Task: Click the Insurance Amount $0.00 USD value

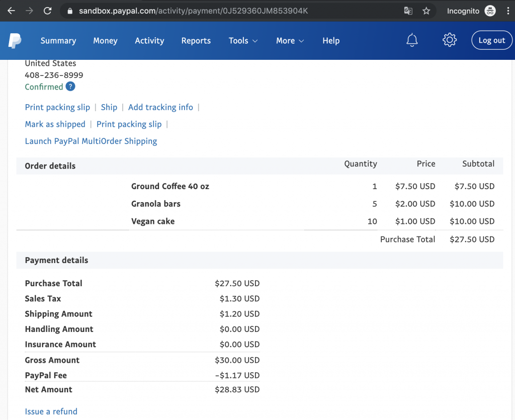Action: tap(240, 345)
